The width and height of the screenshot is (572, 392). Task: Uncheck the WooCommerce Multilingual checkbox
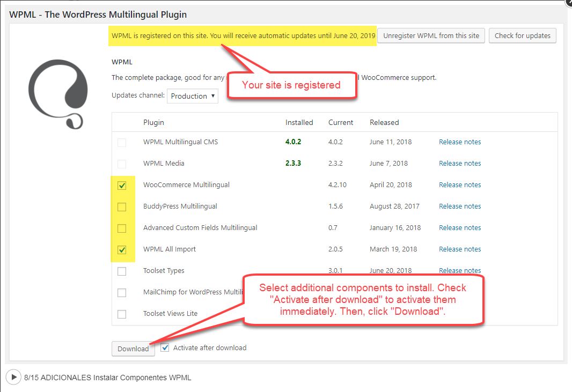[122, 186]
